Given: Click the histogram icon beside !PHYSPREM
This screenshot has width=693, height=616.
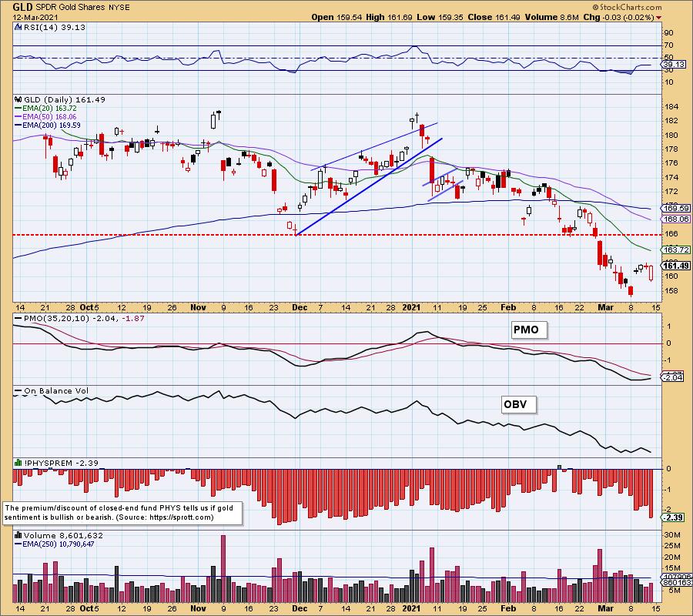Looking at the screenshot, I should tap(18, 463).
